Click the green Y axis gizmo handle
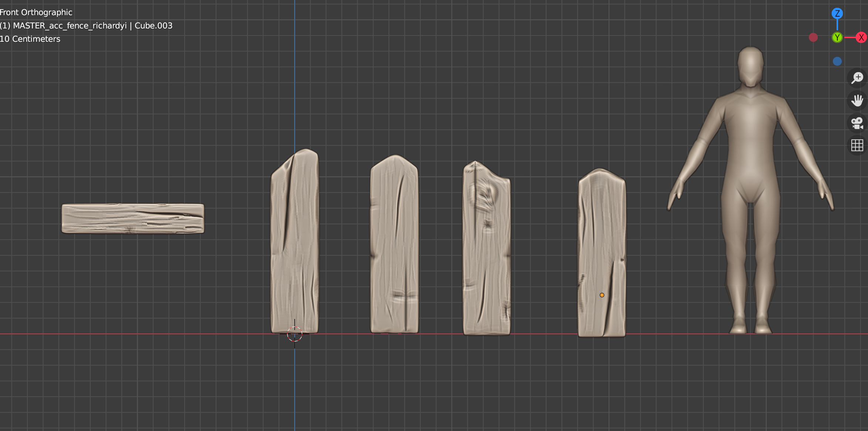 (837, 37)
